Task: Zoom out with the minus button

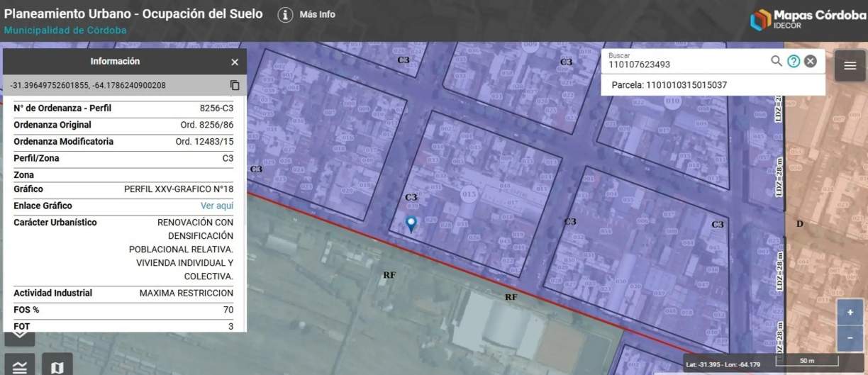Action: (850, 337)
